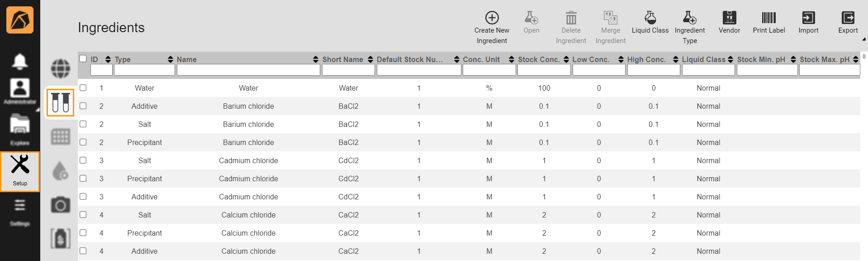Sort by the Name column arrows
Viewport: 868px width, 261px height.
coord(316,59)
